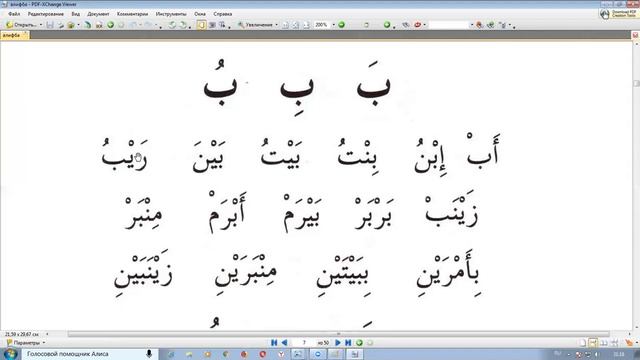Click the red stamp icon
640x360 pixels.
(418, 25)
